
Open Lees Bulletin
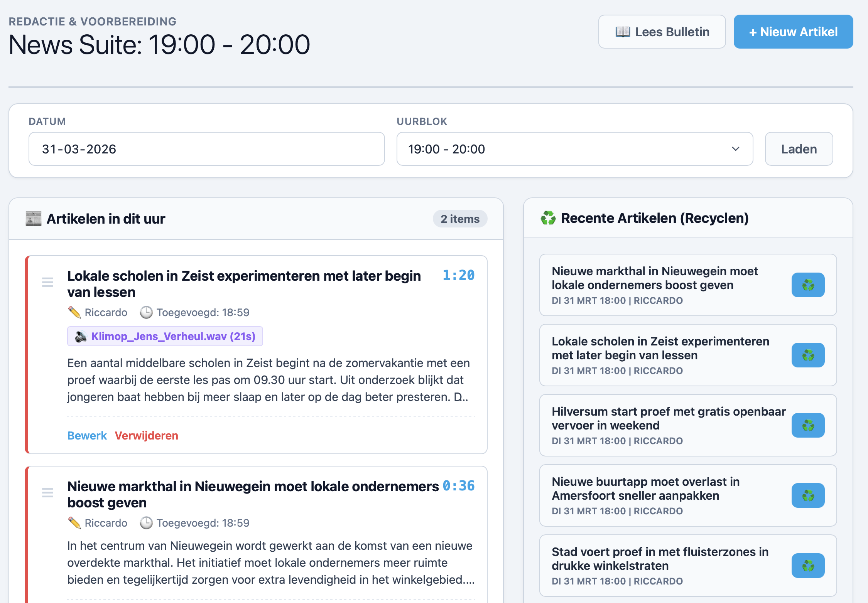(662, 32)
